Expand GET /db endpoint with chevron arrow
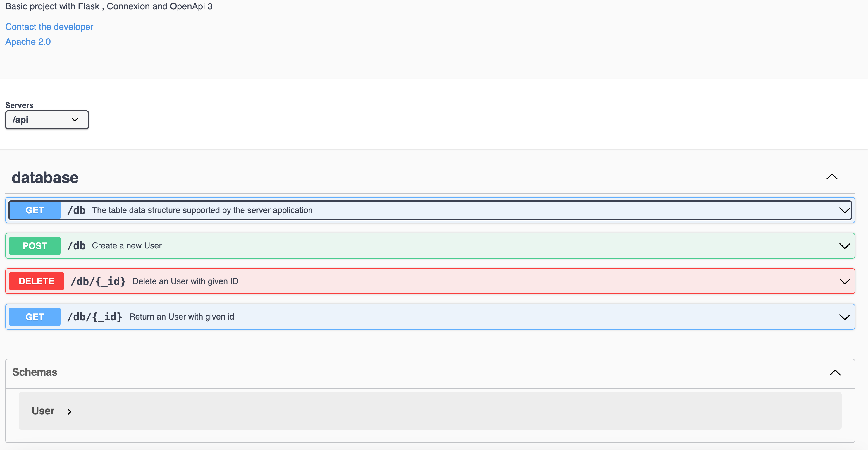Image resolution: width=868 pixels, height=450 pixels. tap(844, 210)
